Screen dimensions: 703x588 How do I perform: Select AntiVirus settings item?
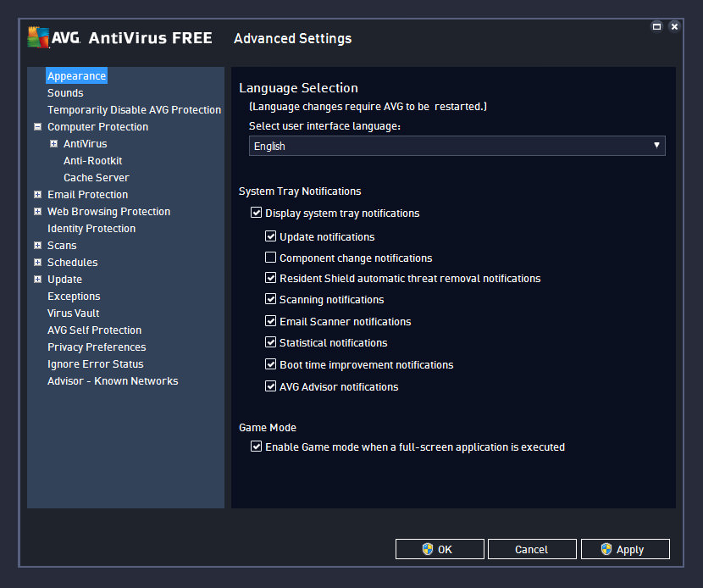coord(86,143)
